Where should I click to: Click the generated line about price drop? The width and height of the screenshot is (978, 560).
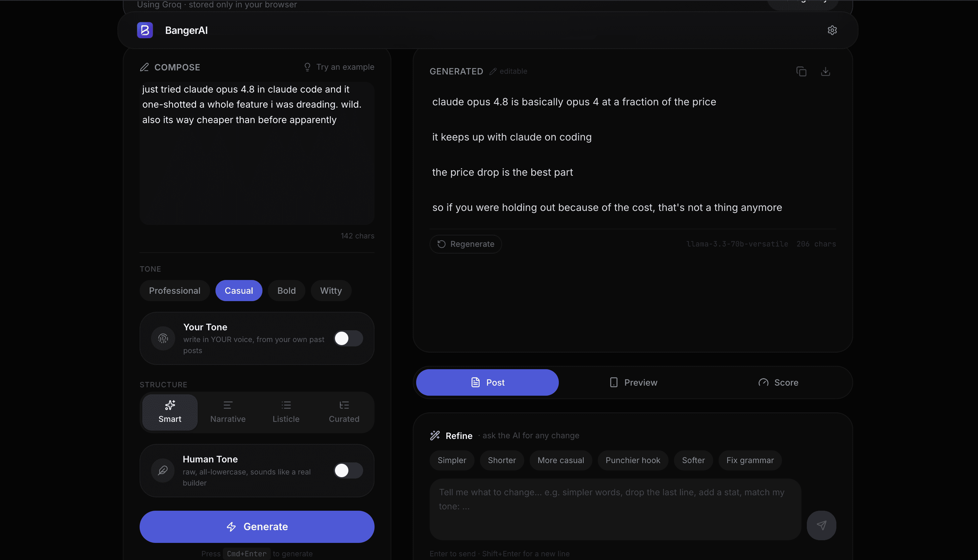[502, 172]
